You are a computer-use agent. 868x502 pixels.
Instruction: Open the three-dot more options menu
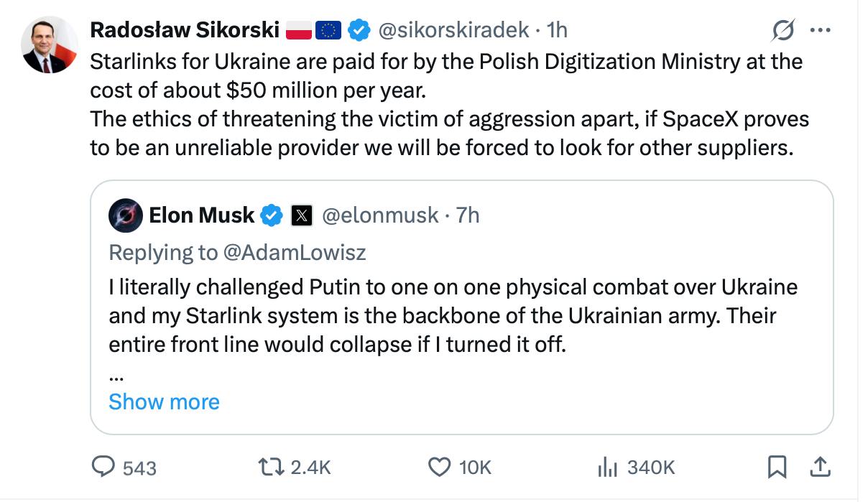820,31
